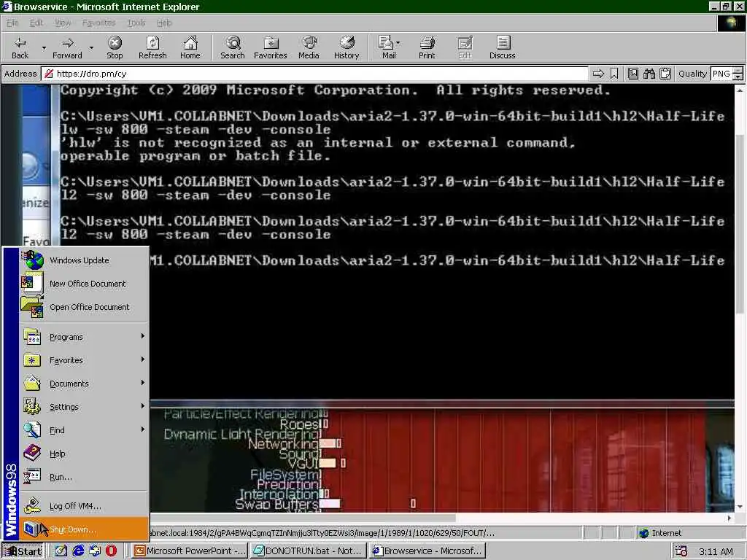Open Help from the Start menu
This screenshot has height=560, width=747.
pyautogui.click(x=85, y=454)
